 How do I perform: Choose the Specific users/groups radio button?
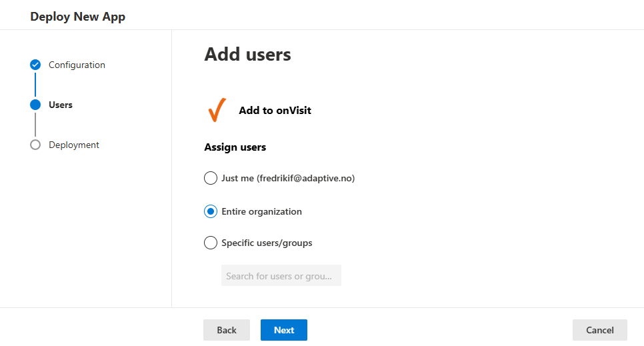211,243
